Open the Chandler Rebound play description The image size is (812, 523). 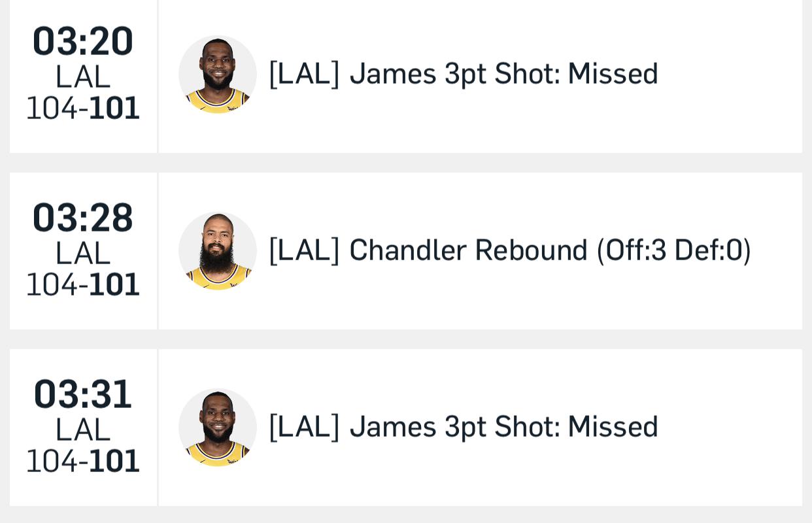tap(510, 250)
